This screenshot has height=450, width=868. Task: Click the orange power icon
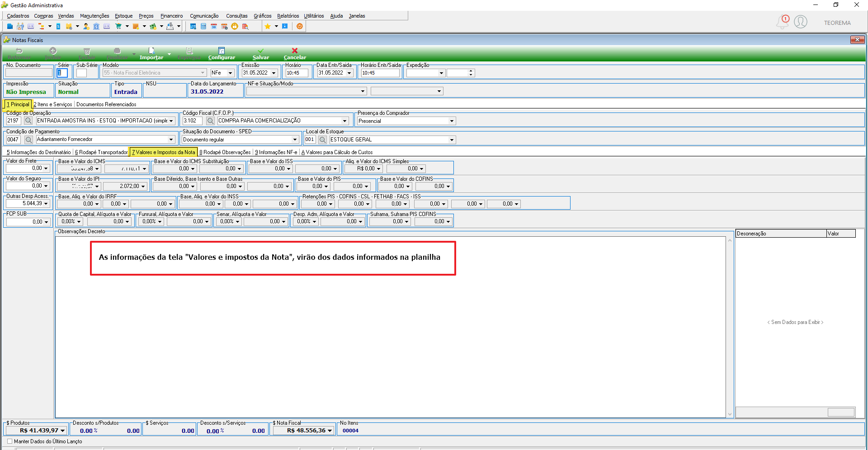[x=299, y=27]
